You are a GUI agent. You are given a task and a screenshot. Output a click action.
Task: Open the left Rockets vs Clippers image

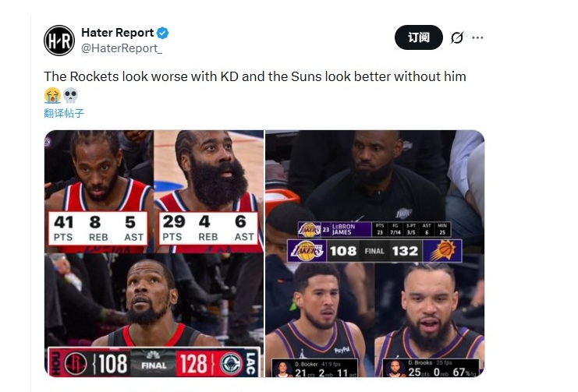coord(154,253)
